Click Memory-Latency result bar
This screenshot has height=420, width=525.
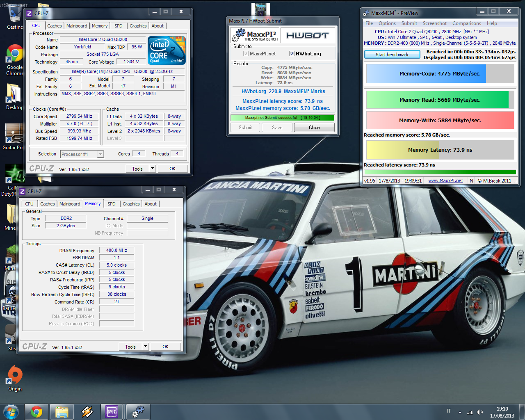[x=440, y=150]
